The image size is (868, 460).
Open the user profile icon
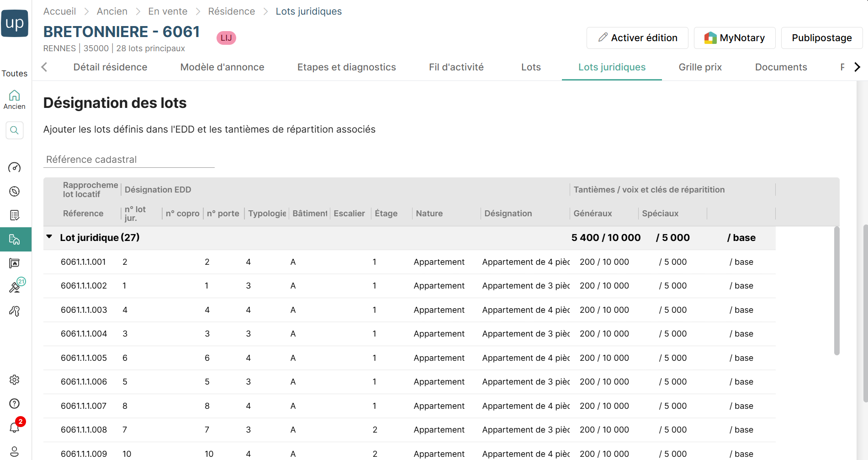click(15, 451)
